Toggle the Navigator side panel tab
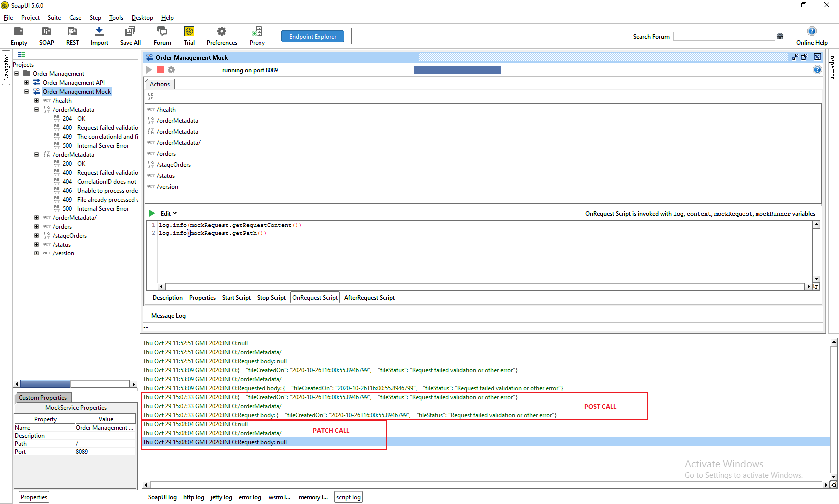The height and width of the screenshot is (504, 839). pos(6,68)
